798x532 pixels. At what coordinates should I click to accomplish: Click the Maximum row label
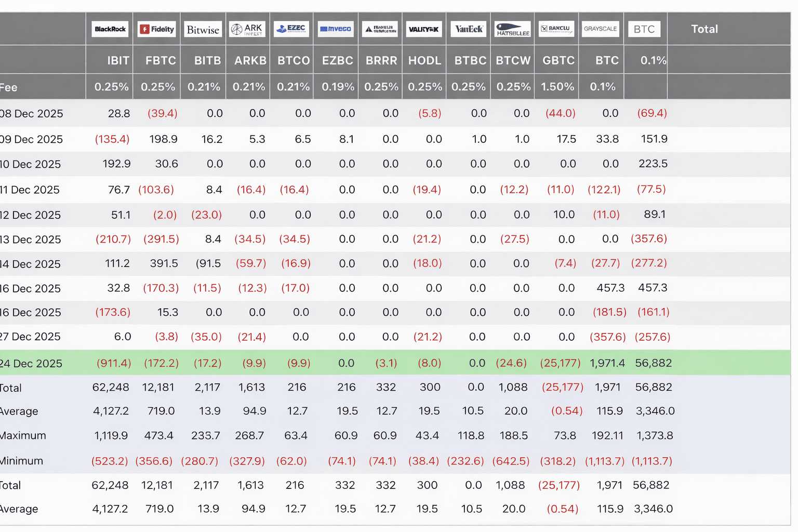(x=23, y=435)
